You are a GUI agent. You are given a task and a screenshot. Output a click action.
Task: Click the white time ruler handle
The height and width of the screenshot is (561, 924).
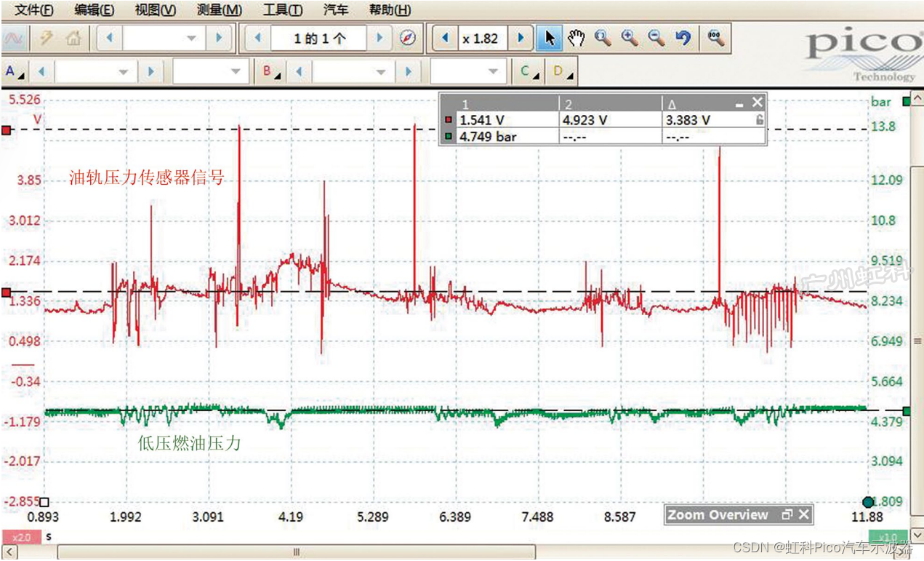pos(44,502)
